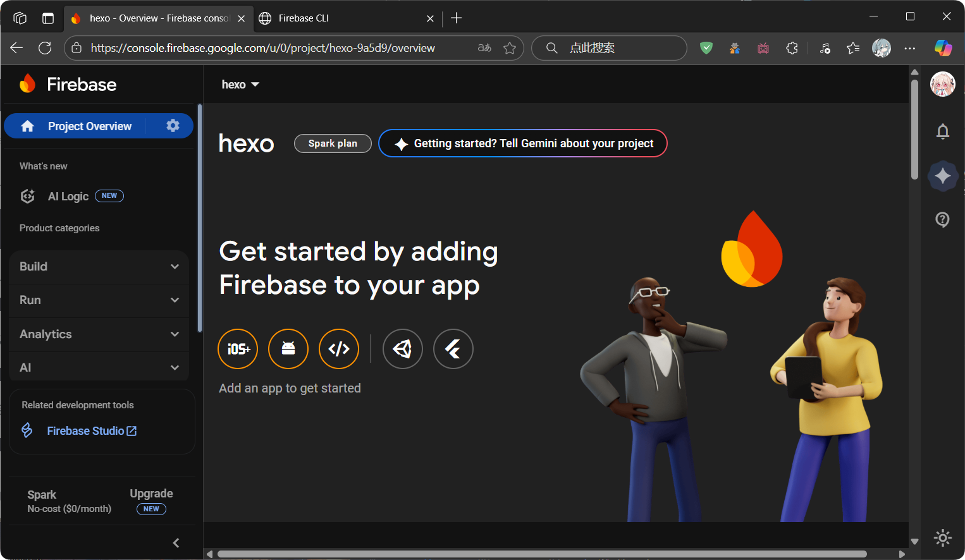Image resolution: width=965 pixels, height=560 pixels.
Task: Close the Firebase CLI tab
Action: click(x=430, y=18)
